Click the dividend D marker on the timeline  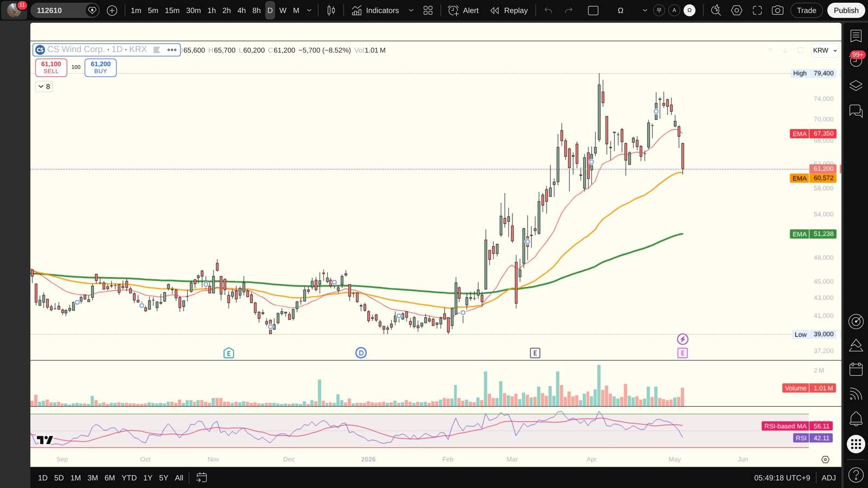pos(361,353)
